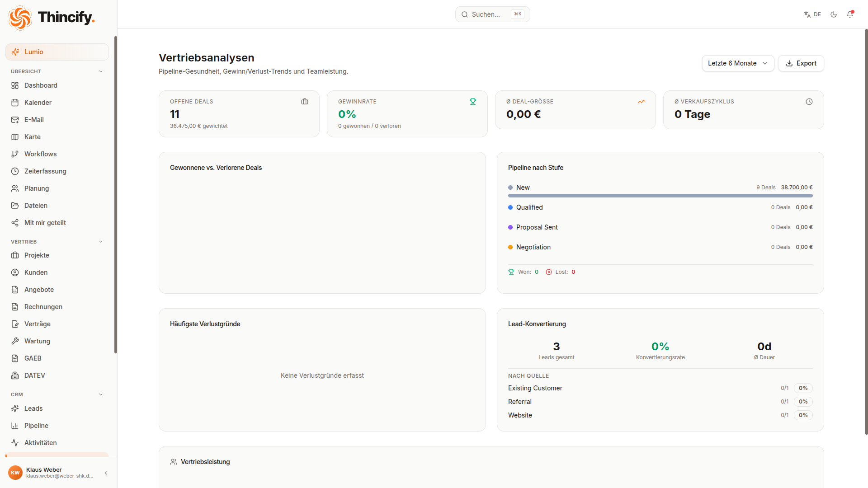Focus the Suchen search field
The height and width of the screenshot is (488, 868).
tap(492, 14)
